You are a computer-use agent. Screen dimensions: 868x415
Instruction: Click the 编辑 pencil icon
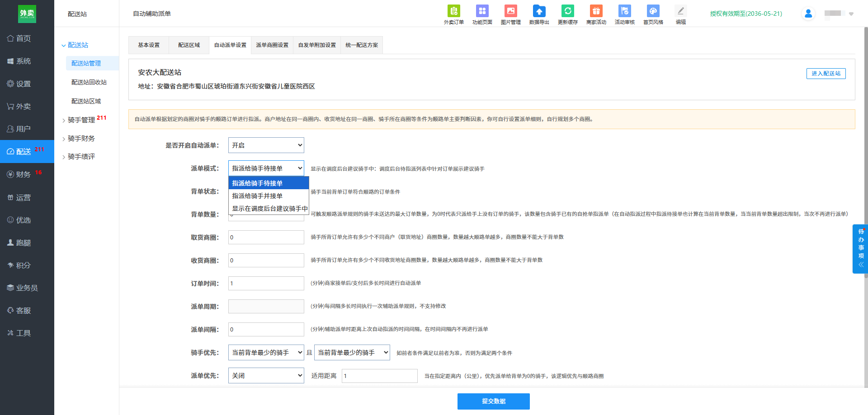[680, 14]
